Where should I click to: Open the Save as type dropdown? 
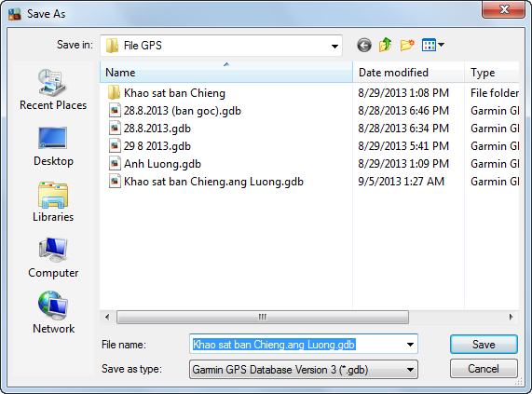click(x=304, y=369)
